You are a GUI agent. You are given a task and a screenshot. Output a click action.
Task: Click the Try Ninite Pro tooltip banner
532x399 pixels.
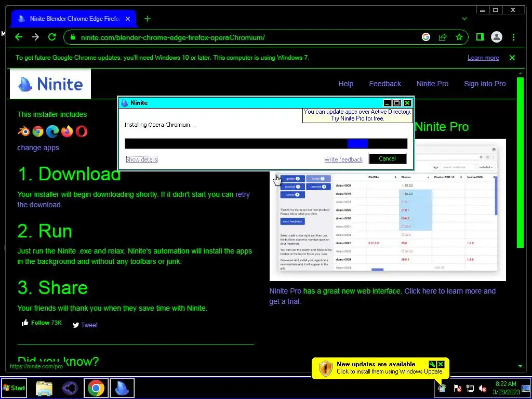357,115
